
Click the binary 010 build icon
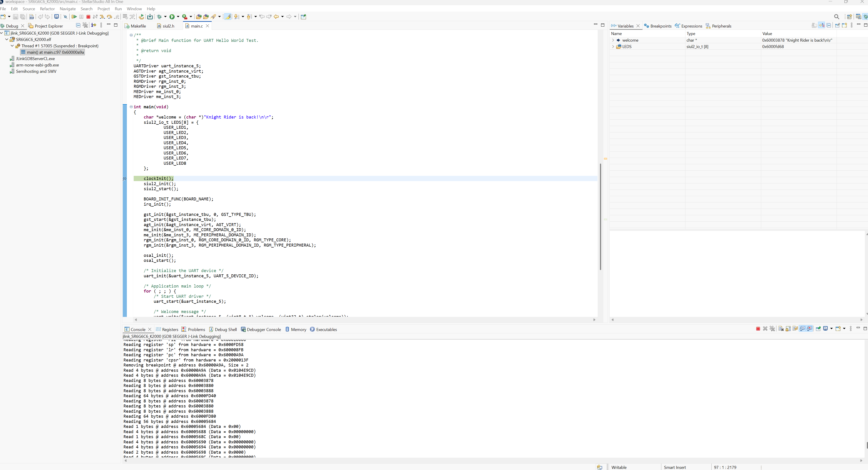[32, 17]
